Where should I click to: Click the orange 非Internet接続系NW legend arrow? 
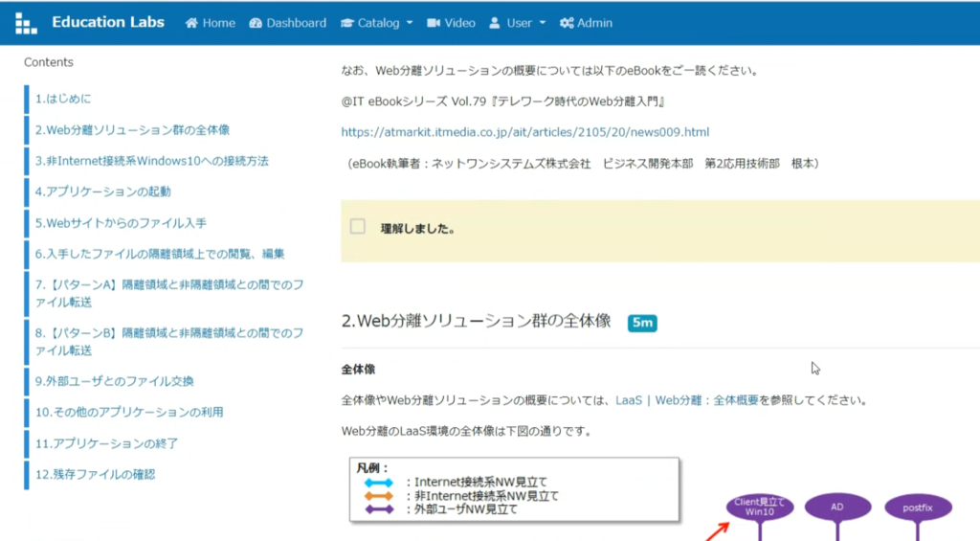(379, 496)
